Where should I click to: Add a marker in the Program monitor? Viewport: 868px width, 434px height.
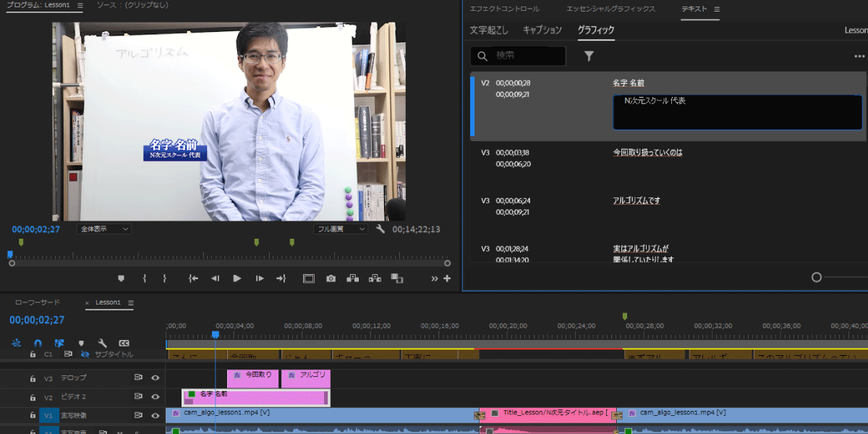[121, 278]
